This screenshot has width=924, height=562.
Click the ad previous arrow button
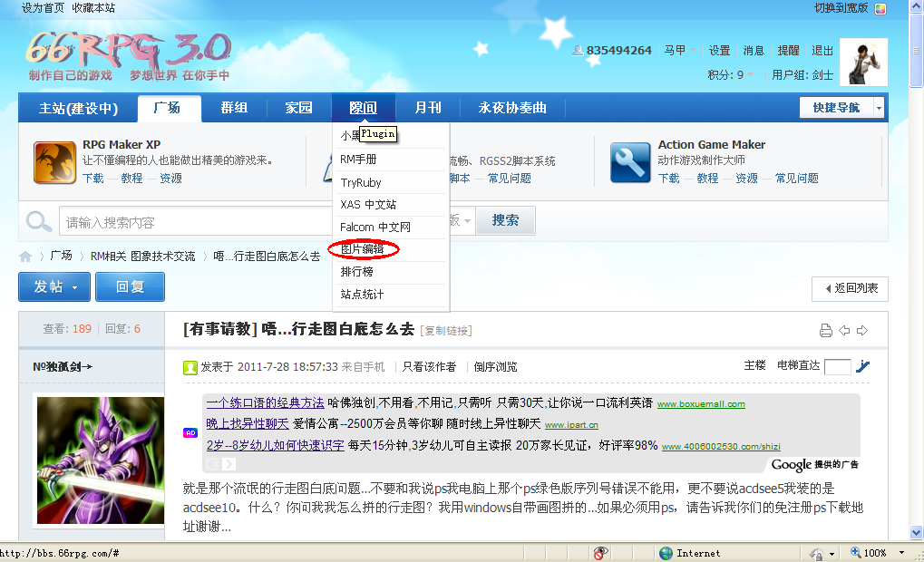pos(212,463)
